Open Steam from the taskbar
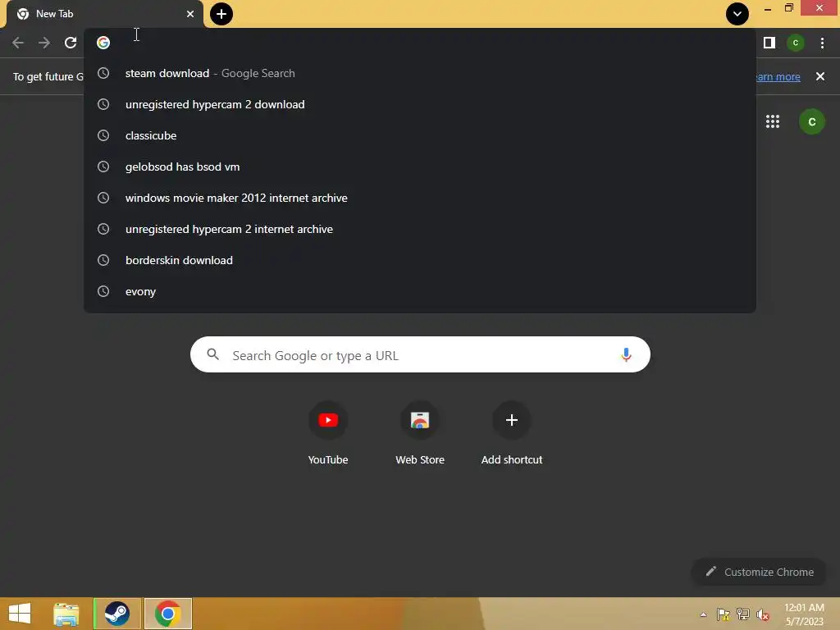The height and width of the screenshot is (630, 840). click(117, 614)
